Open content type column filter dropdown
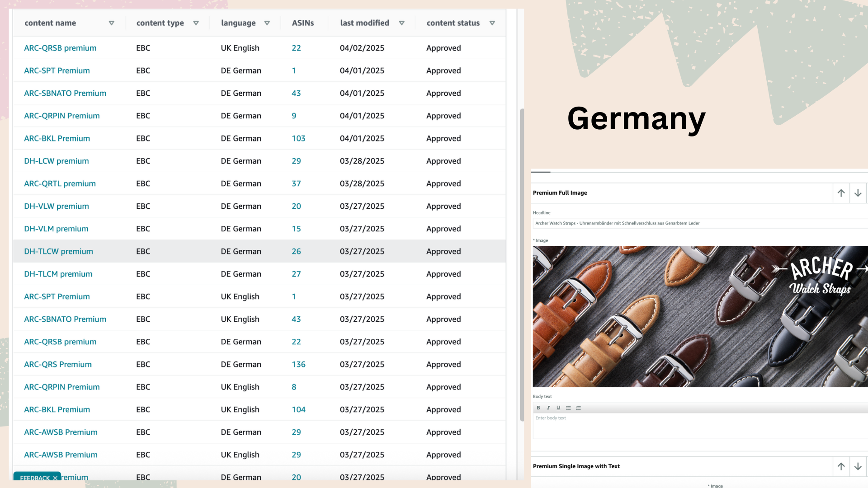 196,23
